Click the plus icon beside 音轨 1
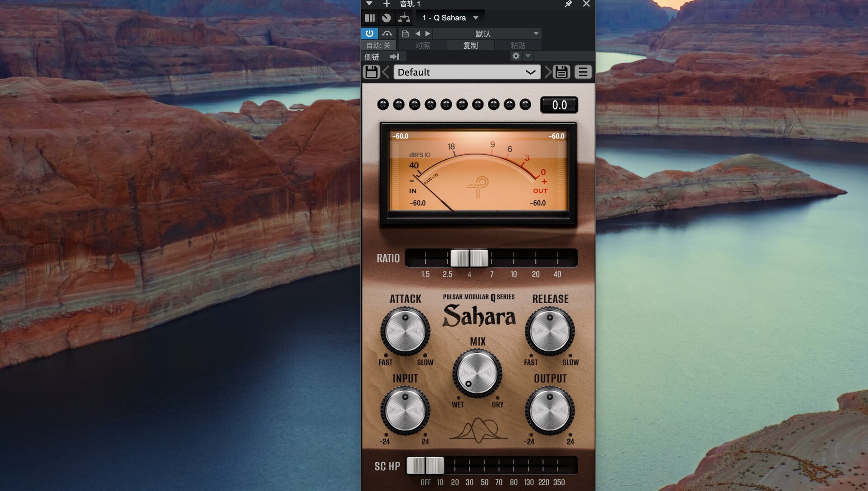The image size is (868, 491). pyautogui.click(x=387, y=4)
